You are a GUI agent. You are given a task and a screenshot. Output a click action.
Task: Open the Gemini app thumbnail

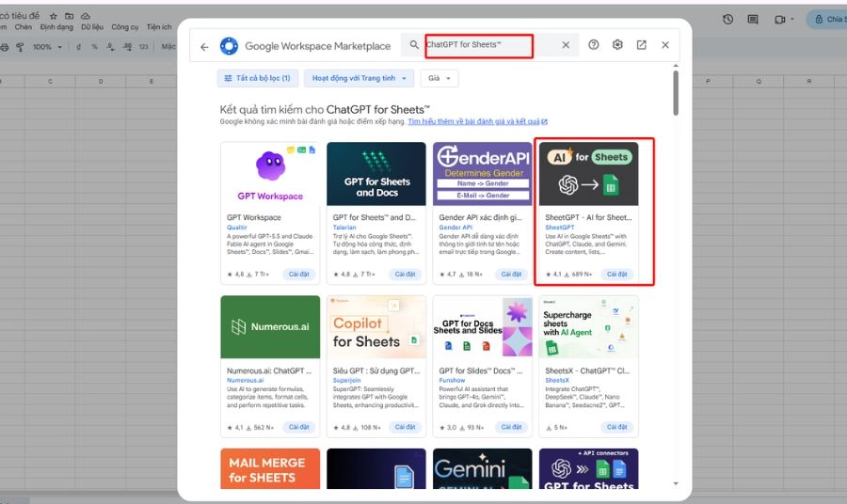483,468
